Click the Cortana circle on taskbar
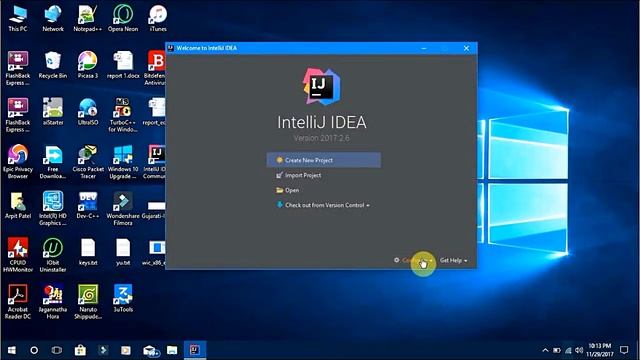The width and height of the screenshot is (640, 360). (x=34, y=350)
